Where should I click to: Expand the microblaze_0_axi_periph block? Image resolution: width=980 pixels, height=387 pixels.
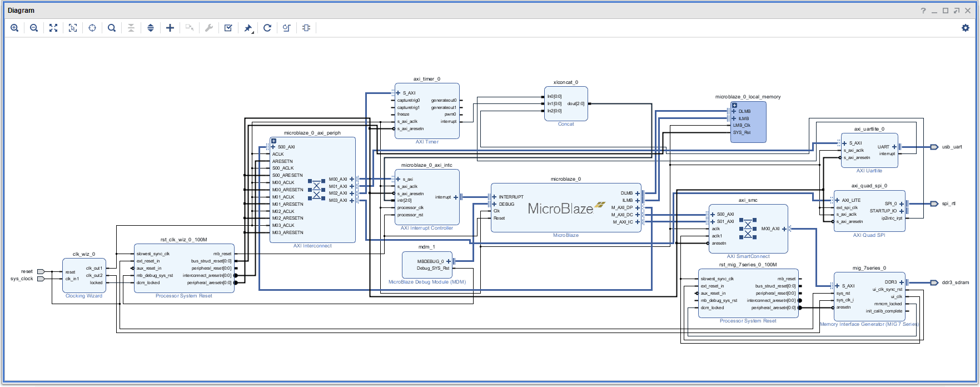click(x=273, y=141)
